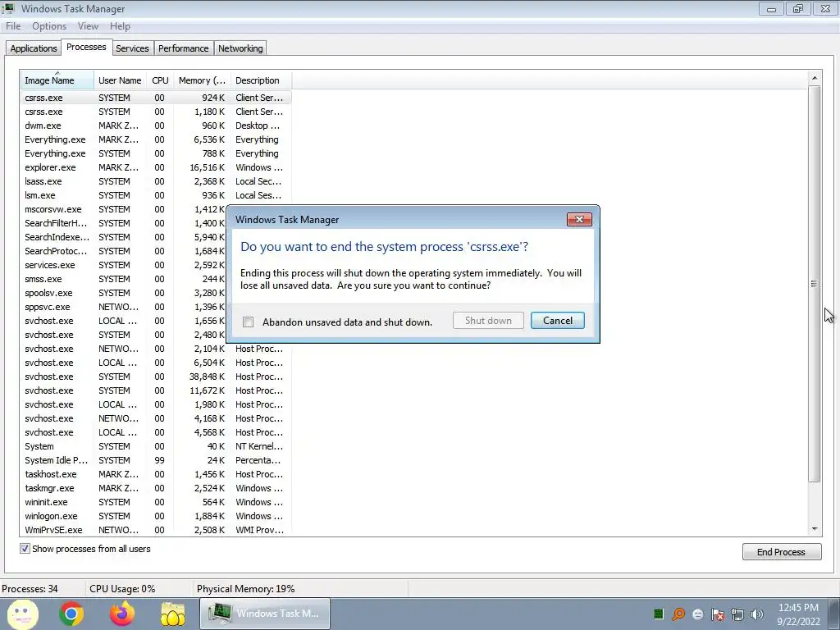This screenshot has width=840, height=630.
Task: Switch to the Networking tab
Action: pyautogui.click(x=240, y=48)
